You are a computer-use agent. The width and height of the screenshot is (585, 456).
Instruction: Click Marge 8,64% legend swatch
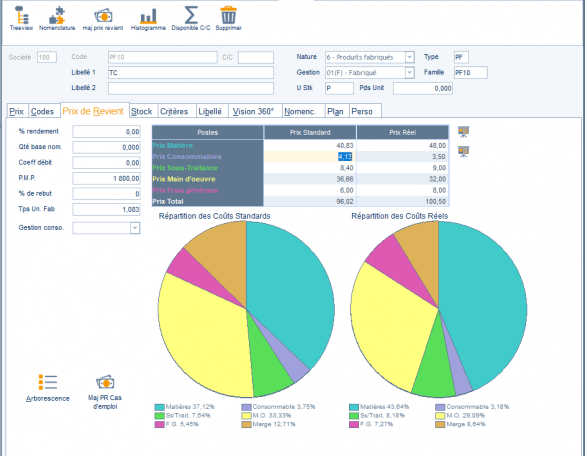(440, 424)
